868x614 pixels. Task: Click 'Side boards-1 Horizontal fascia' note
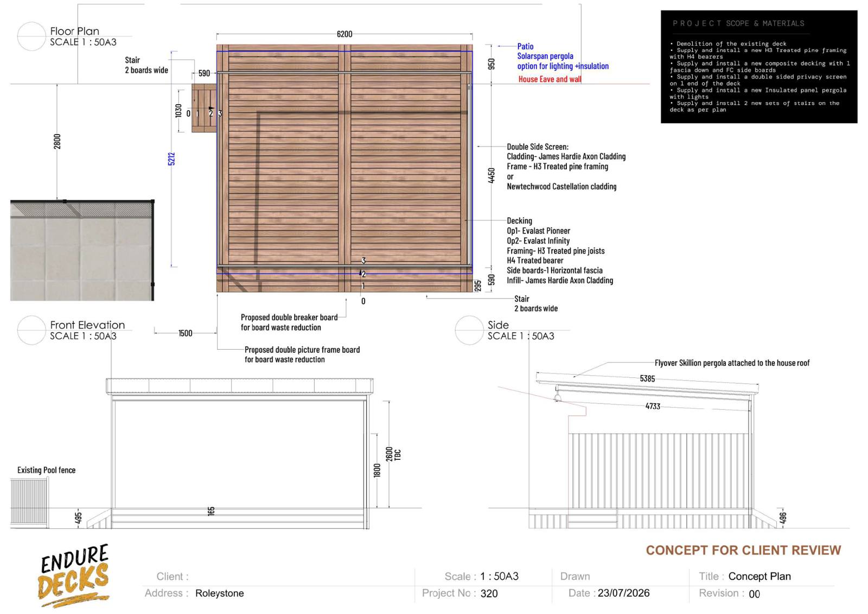554,270
